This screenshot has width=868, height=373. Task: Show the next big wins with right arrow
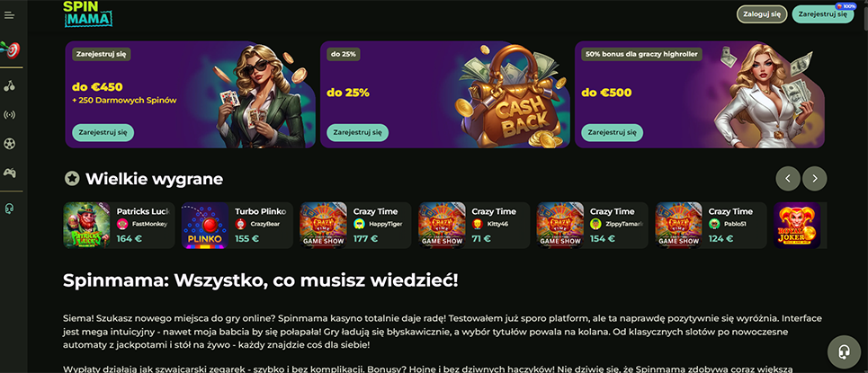pyautogui.click(x=814, y=179)
